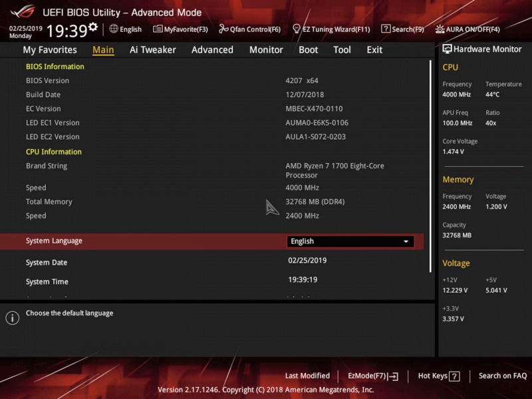Open Search on FAQ
Screen dimensions: 532x399
503,376
